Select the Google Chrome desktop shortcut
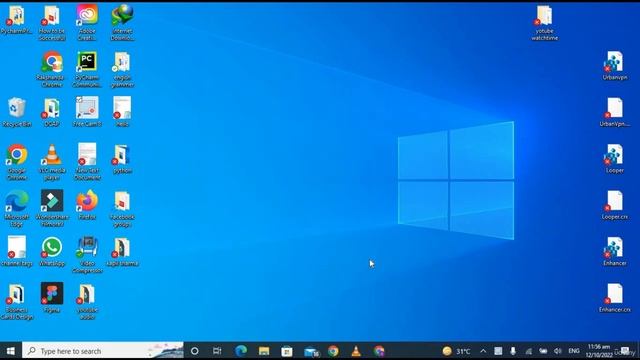 [17, 162]
